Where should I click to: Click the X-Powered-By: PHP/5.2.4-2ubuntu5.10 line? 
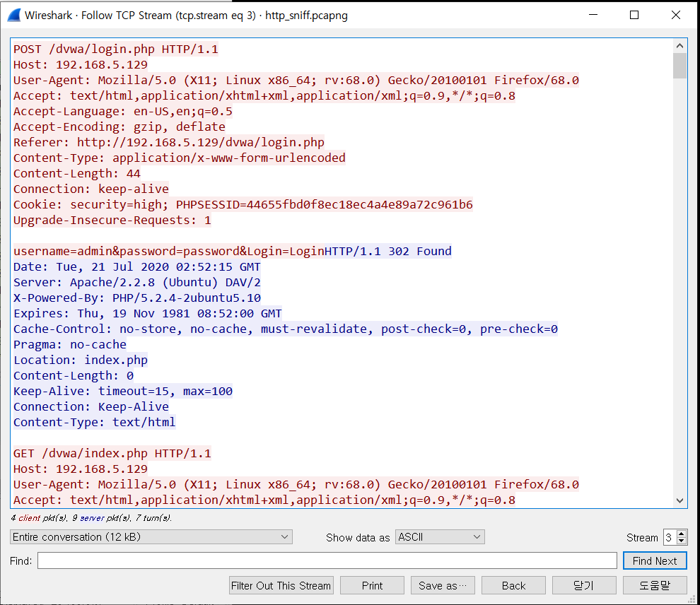(137, 298)
